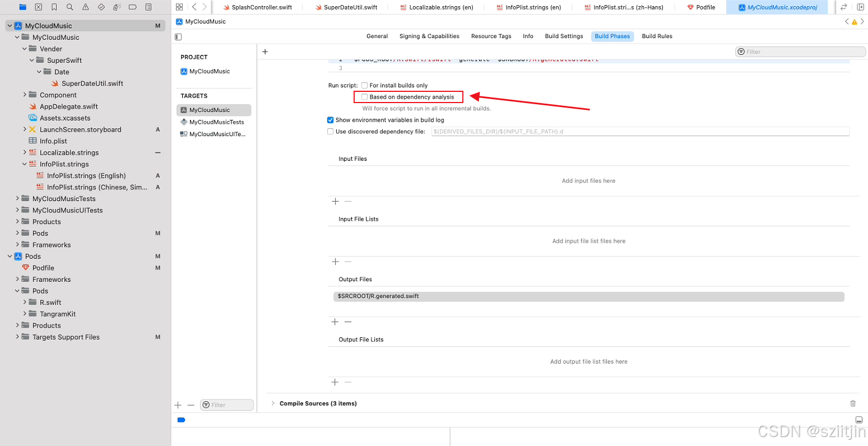This screenshot has width=868, height=446.
Task: Enable Use discovered dependency file
Action: point(331,132)
